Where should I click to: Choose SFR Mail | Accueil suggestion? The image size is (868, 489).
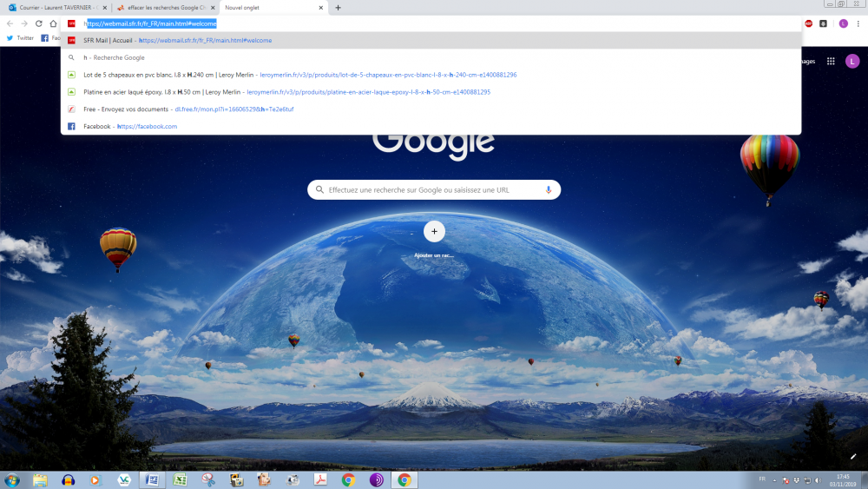431,41
